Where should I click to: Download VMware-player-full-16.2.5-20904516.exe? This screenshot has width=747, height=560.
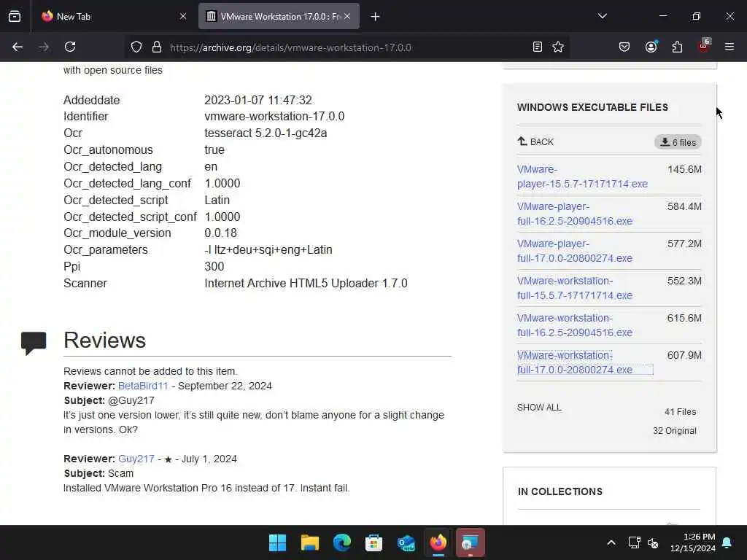575,214
